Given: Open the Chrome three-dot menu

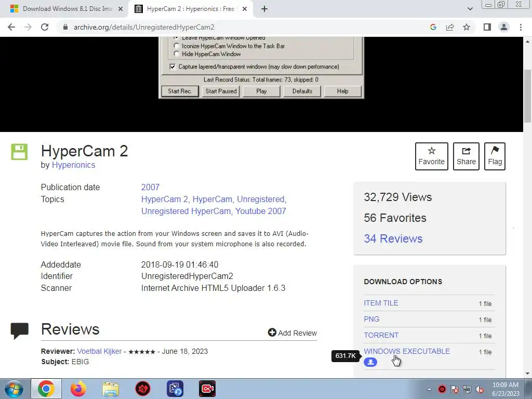Looking at the screenshot, I should [521, 27].
